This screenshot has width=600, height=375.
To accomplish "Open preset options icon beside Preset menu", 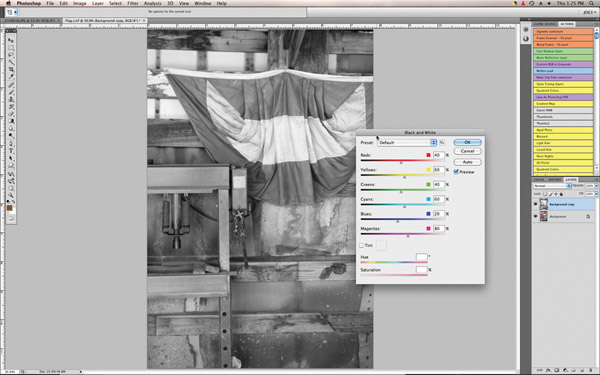I will click(442, 142).
